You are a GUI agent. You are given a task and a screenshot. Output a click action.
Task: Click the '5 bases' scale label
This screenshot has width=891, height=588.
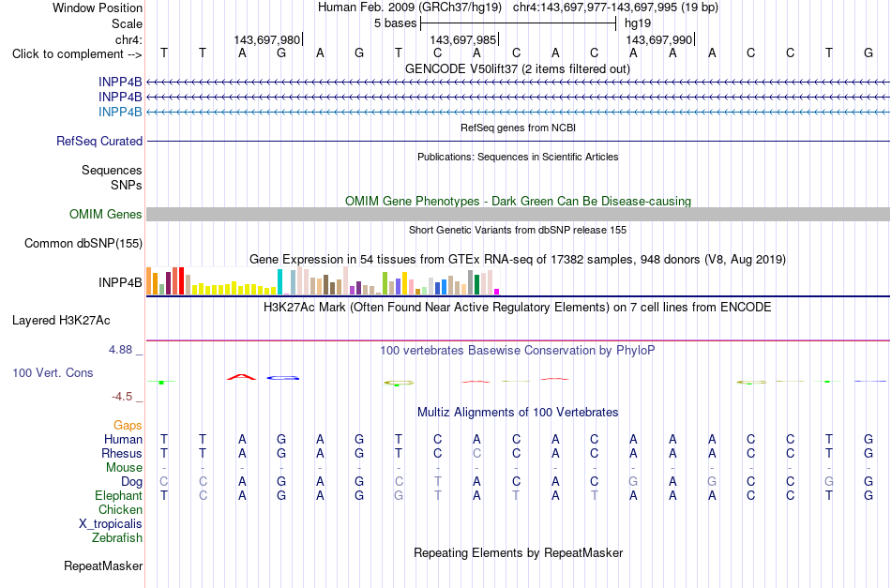tap(395, 23)
